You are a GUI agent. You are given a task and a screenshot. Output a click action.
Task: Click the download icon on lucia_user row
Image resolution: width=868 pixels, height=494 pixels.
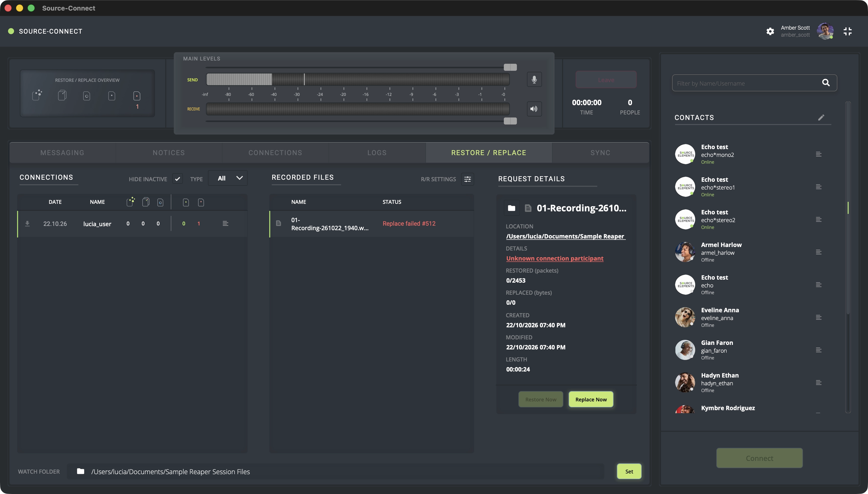[27, 224]
